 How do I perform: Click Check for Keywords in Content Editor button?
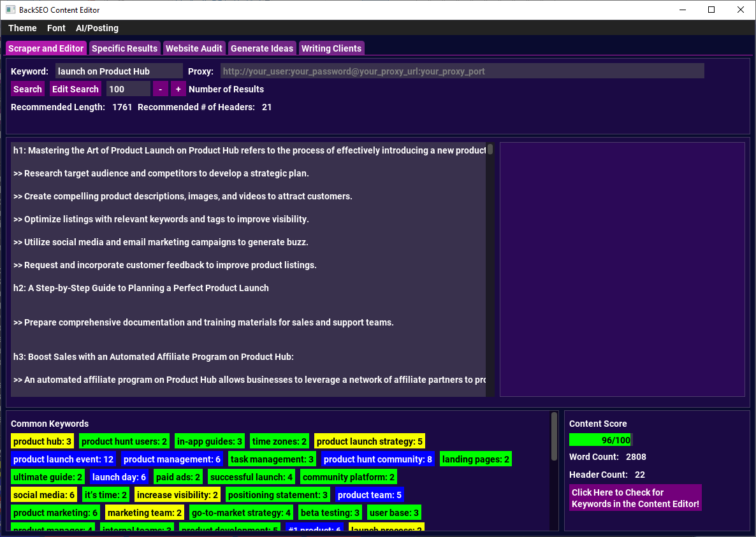(x=635, y=498)
